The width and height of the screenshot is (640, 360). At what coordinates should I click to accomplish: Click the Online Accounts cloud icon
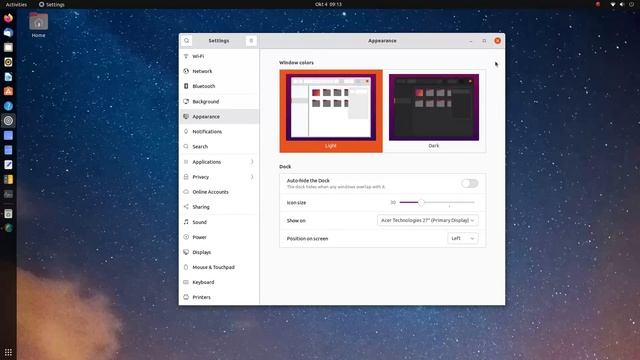[x=186, y=192]
